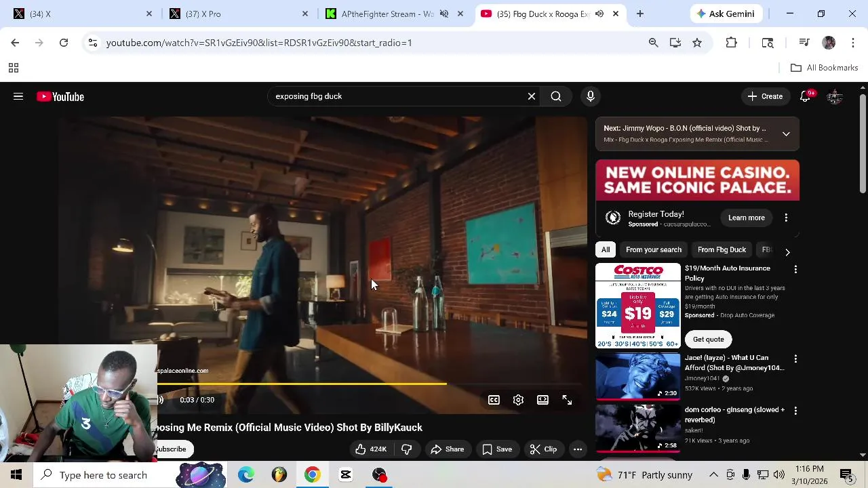The height and width of the screenshot is (488, 868).
Task: Go back to previous page
Action: (15, 43)
